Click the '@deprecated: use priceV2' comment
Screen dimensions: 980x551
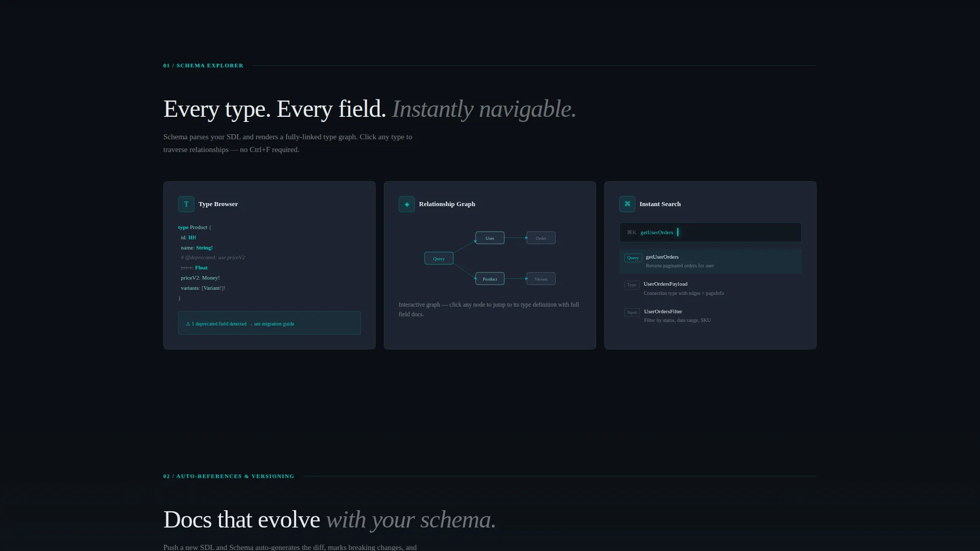pyautogui.click(x=213, y=258)
